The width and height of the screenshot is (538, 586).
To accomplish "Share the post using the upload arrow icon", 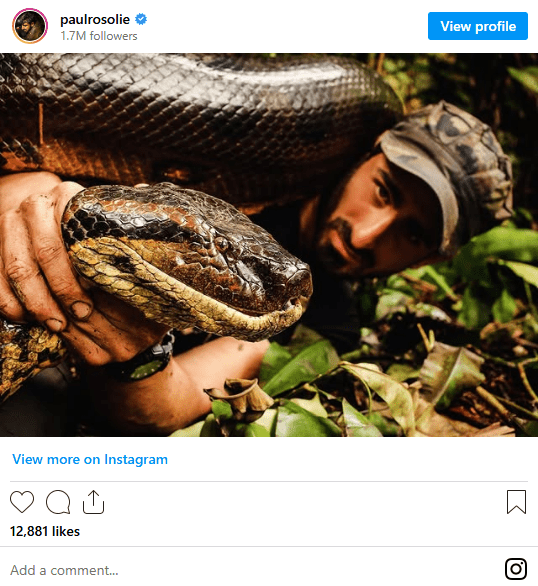I will (x=93, y=502).
